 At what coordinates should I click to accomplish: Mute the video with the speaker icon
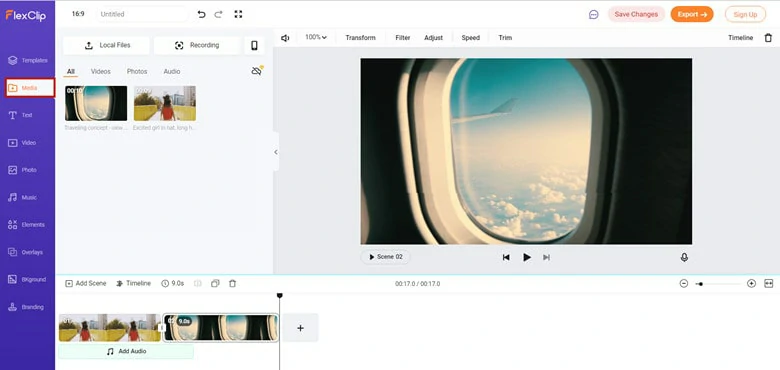pyautogui.click(x=285, y=38)
